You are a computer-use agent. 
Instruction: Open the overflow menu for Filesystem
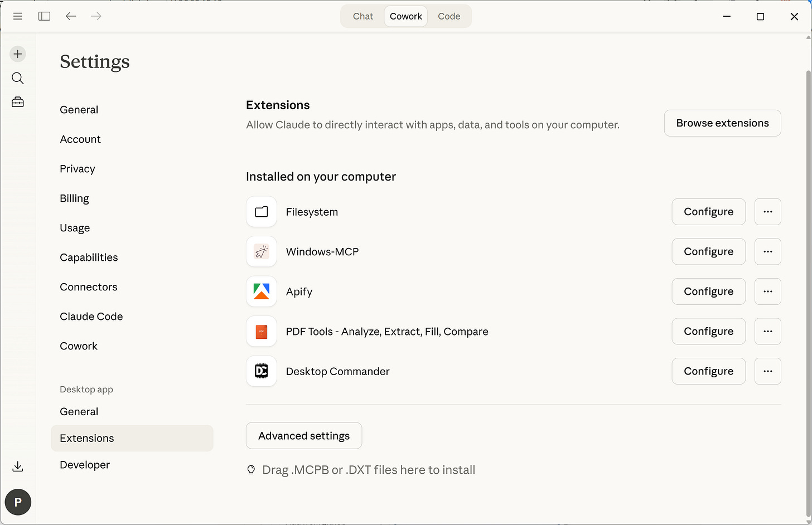tap(767, 212)
